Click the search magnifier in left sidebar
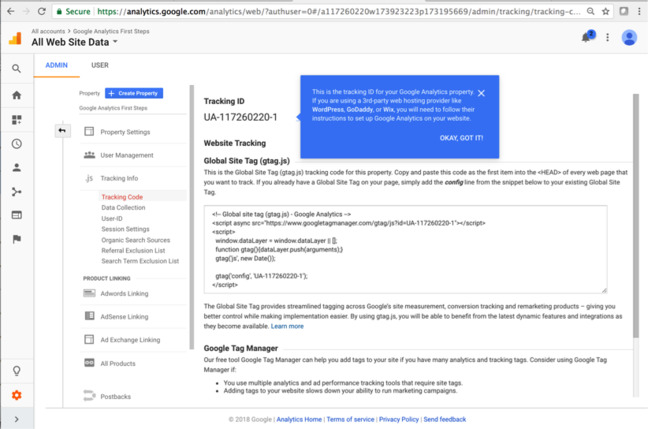 (x=16, y=69)
